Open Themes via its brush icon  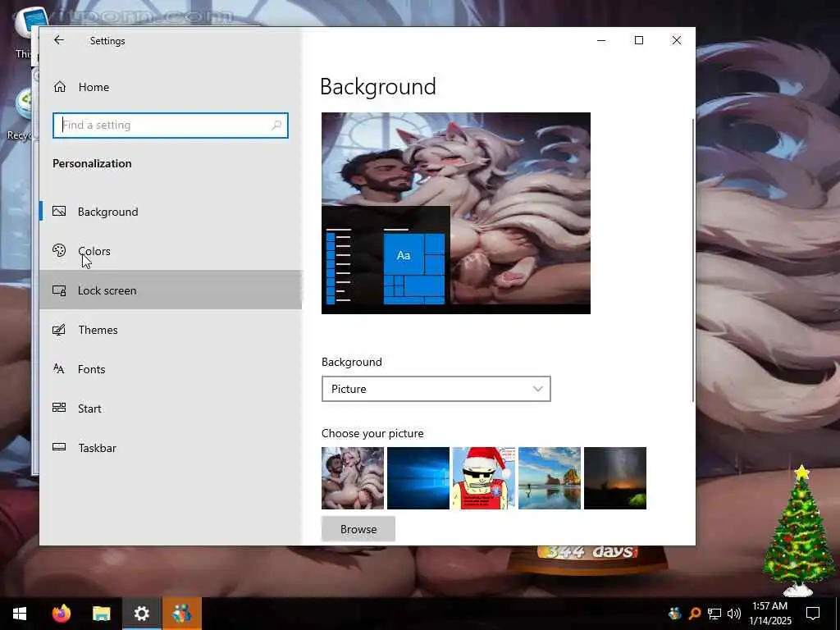(x=59, y=330)
